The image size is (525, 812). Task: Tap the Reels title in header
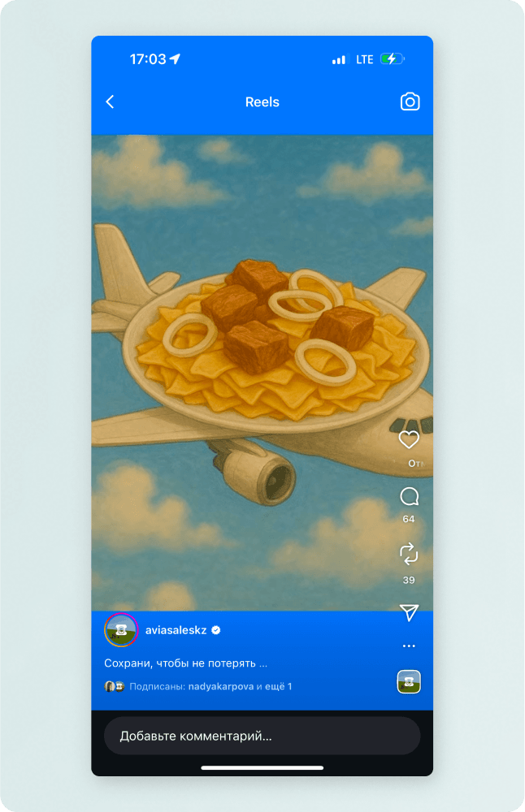(x=262, y=102)
